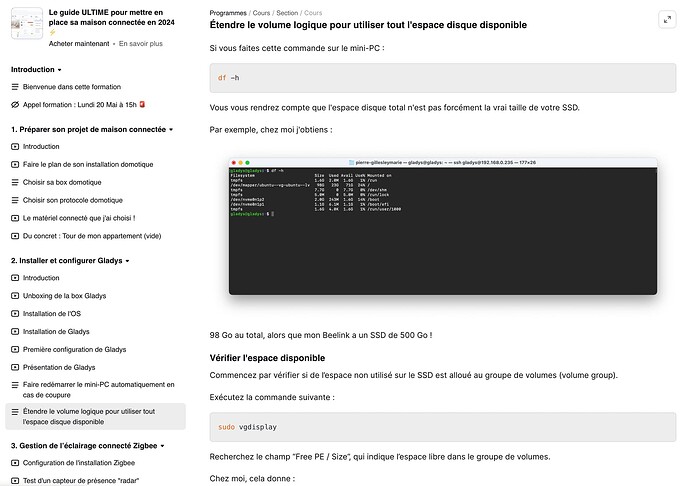The width and height of the screenshot is (690, 486).
Task: Click video icon beside Du concret lesson
Action: tap(15, 236)
